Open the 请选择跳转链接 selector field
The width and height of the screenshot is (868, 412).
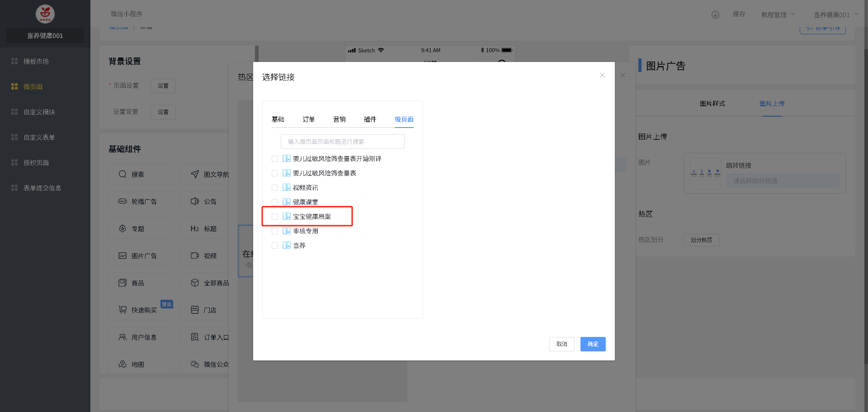782,181
